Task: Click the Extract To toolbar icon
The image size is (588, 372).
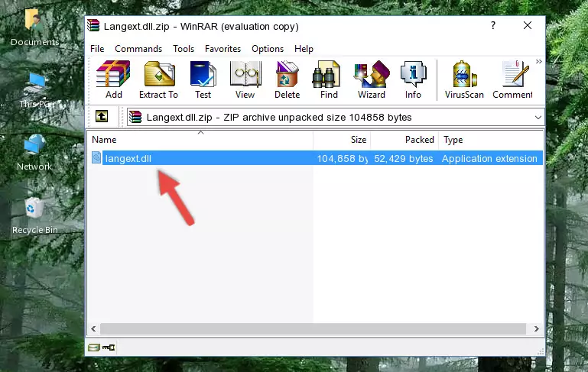Action: [158, 79]
